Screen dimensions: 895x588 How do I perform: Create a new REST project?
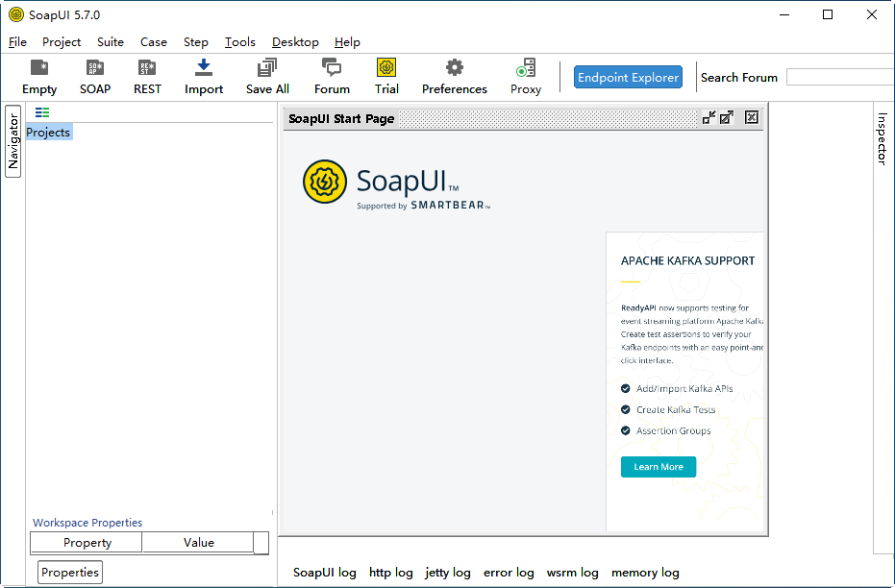pos(147,77)
